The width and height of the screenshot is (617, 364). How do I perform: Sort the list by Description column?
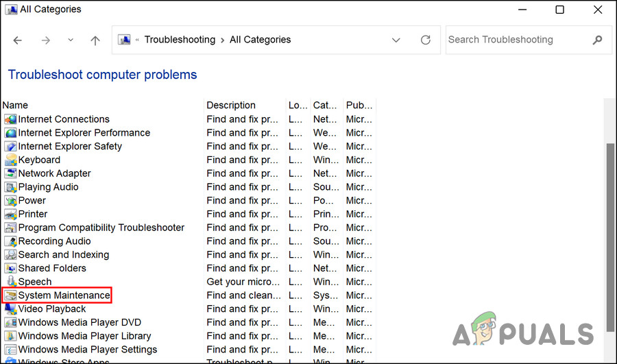[x=231, y=105]
